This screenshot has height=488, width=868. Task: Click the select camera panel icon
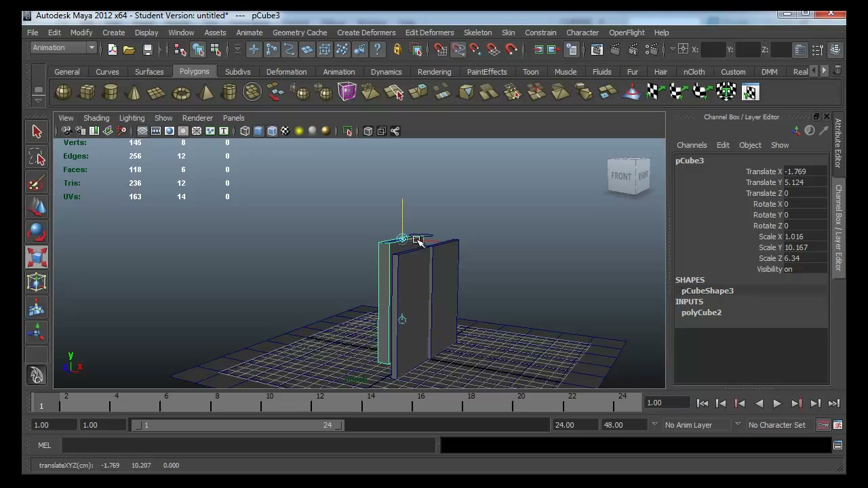tap(66, 131)
